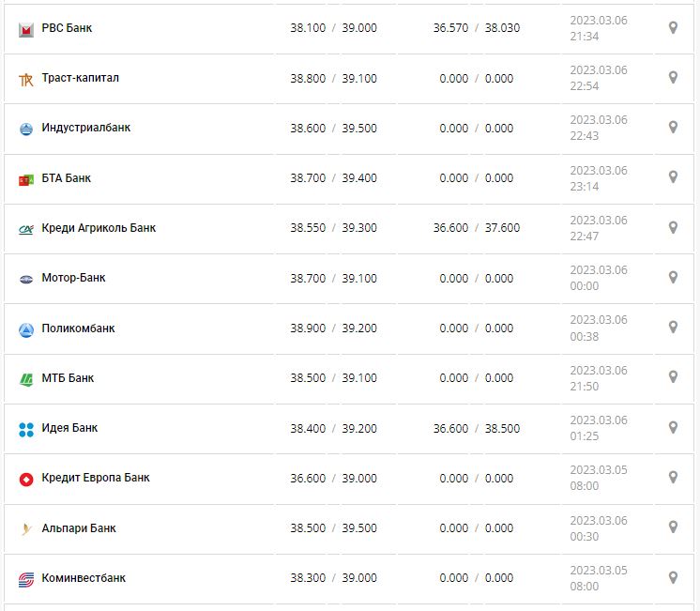Open map pin for Поликомбанк row
Screen dimensions: 700x611
[x=673, y=328]
